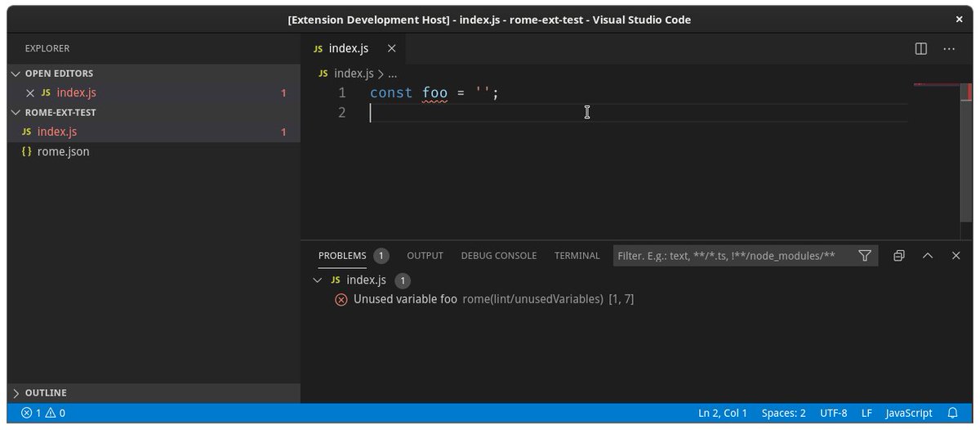Switch to the Output tab
The height and width of the screenshot is (430, 980).
pos(425,256)
